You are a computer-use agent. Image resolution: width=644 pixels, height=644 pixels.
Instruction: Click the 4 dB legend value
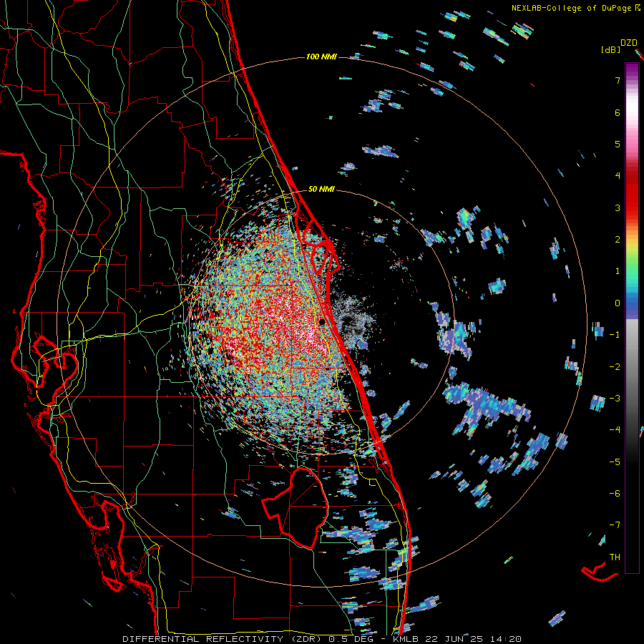618,176
